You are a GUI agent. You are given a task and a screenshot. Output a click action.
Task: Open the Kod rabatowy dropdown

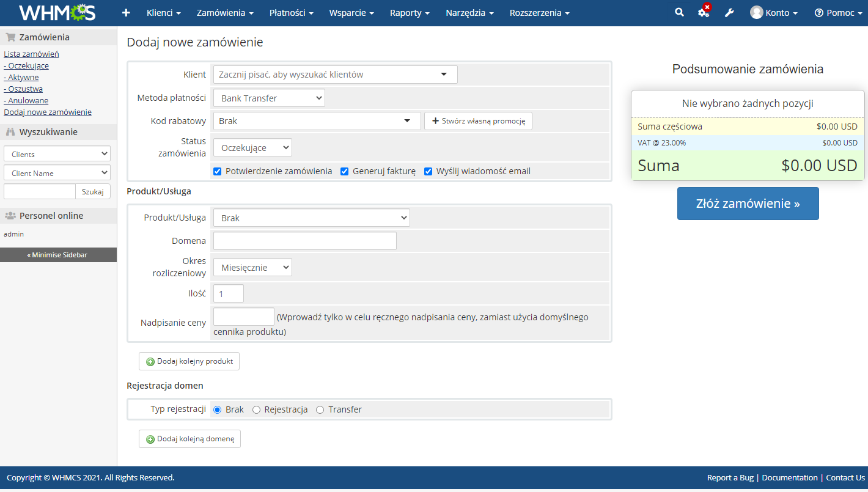[x=317, y=121]
